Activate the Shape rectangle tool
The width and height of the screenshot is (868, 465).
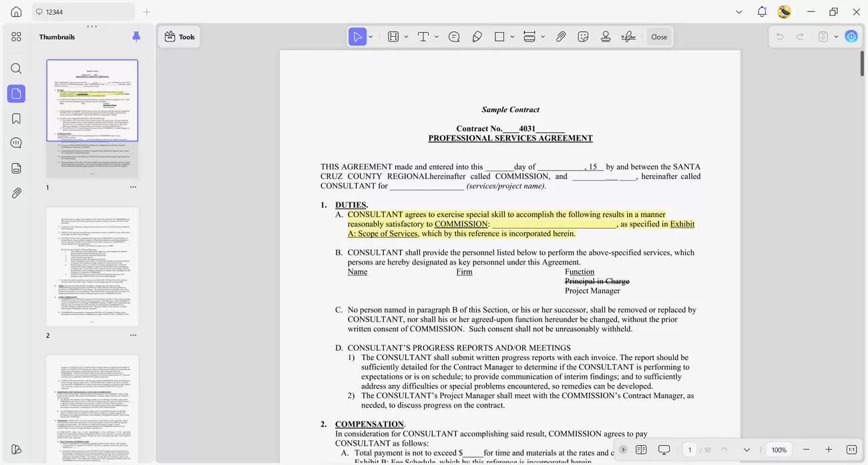[x=499, y=36]
